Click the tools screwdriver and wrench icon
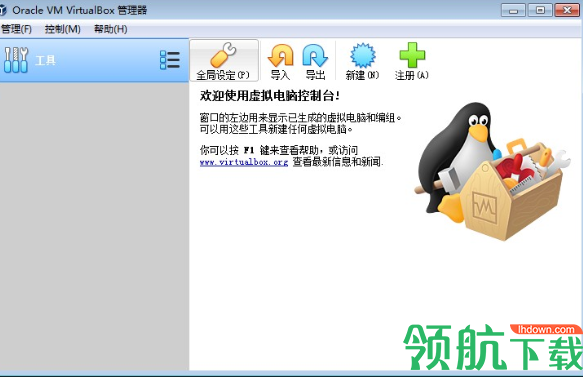Screen dimensions: 583x377 pos(16,60)
